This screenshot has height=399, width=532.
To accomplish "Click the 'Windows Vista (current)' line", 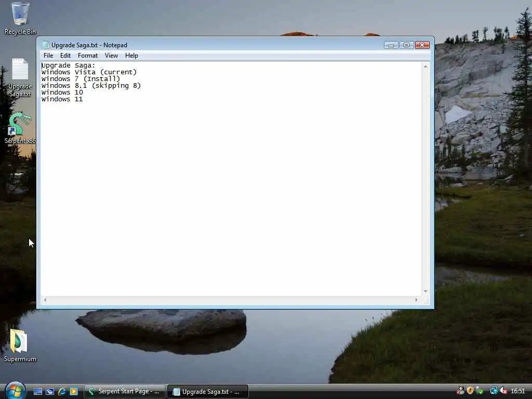I will coord(89,72).
